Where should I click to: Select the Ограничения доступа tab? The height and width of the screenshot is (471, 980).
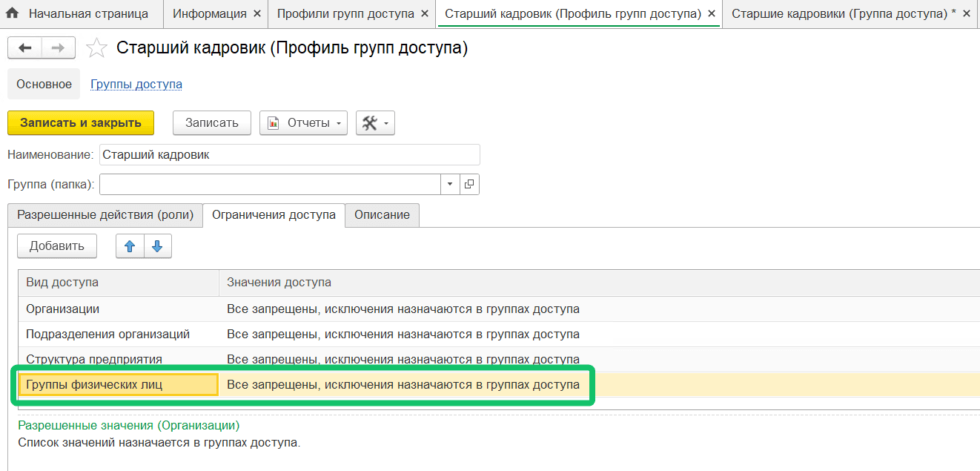coord(274,215)
